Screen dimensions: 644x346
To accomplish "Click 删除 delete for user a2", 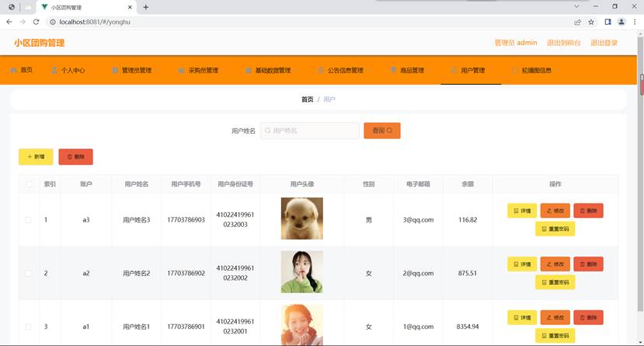I will (588, 264).
